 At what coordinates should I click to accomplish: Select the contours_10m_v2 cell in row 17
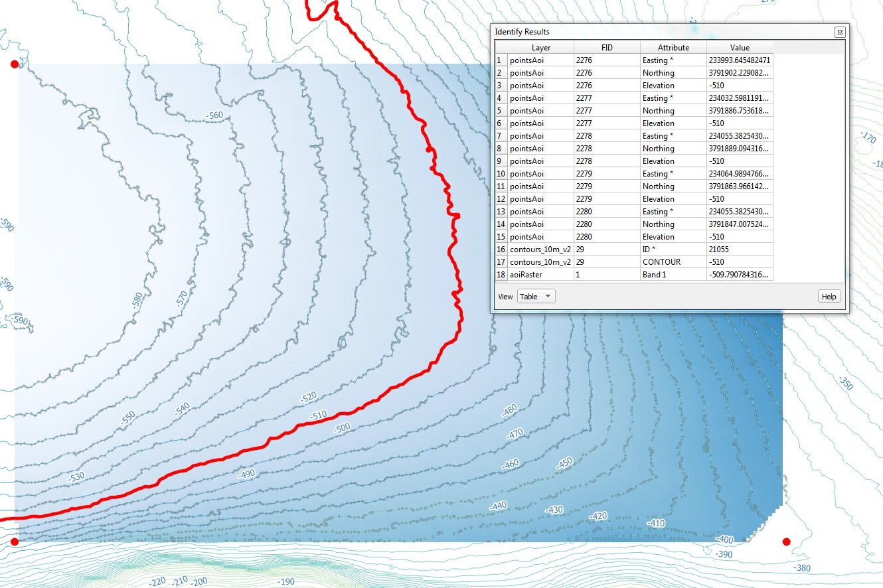(541, 261)
